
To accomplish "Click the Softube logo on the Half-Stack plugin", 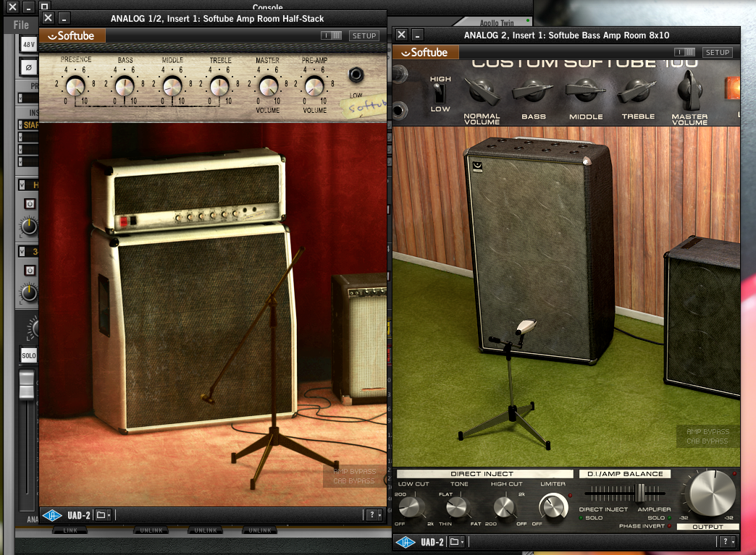I will (72, 35).
